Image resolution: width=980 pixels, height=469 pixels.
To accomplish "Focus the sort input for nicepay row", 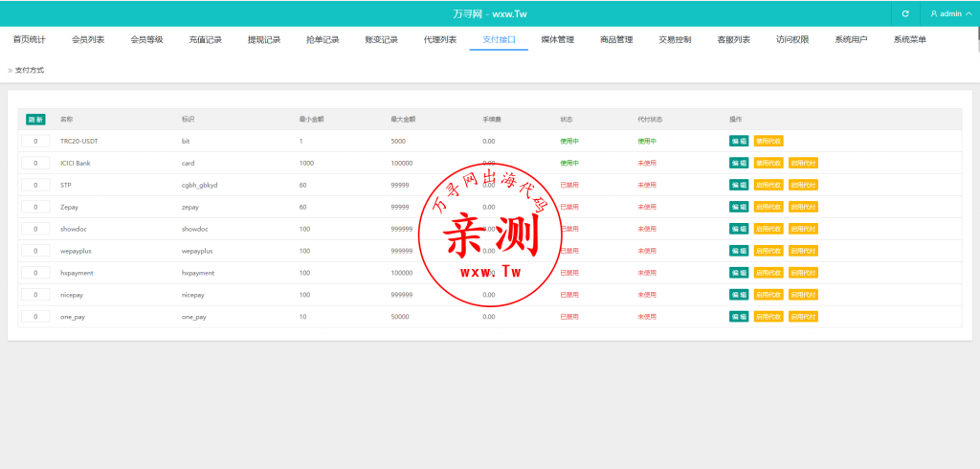I will click(35, 295).
